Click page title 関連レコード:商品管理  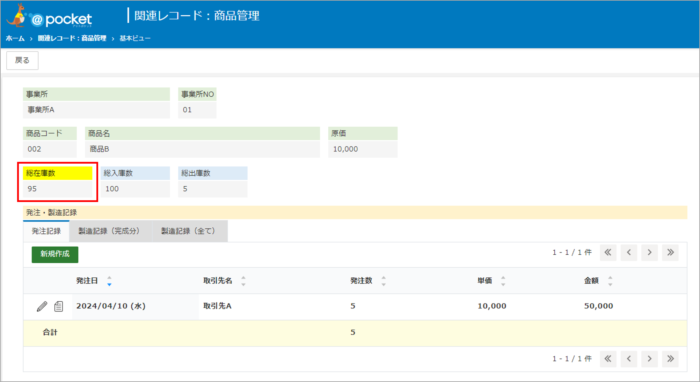point(197,16)
